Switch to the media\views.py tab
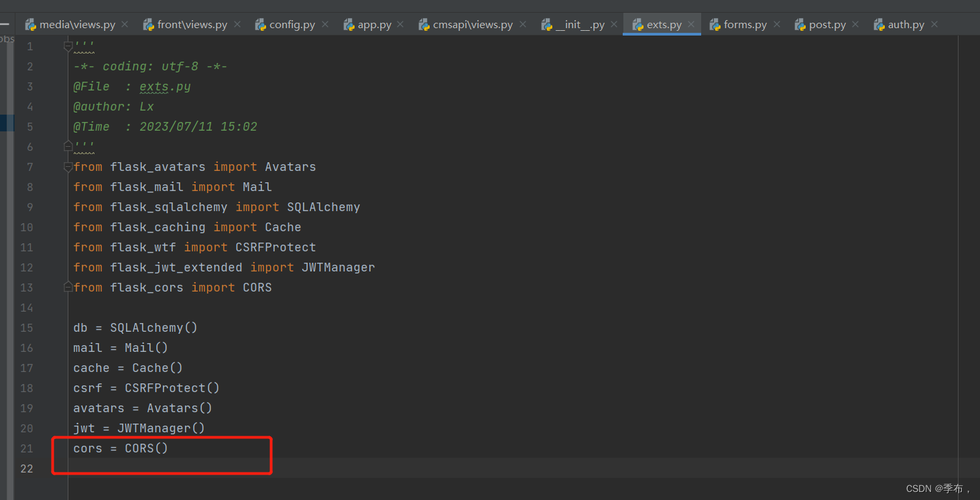 77,24
